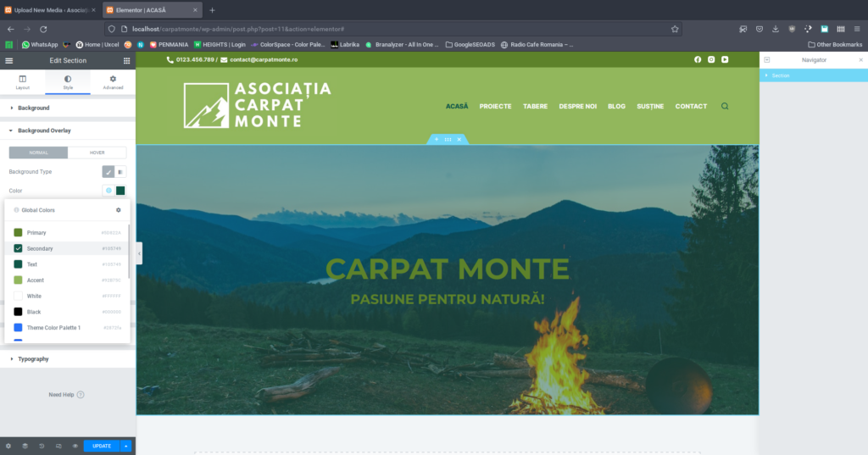Image resolution: width=868 pixels, height=455 pixels.
Task: Open the Firefox downloads icon
Action: 776,30
